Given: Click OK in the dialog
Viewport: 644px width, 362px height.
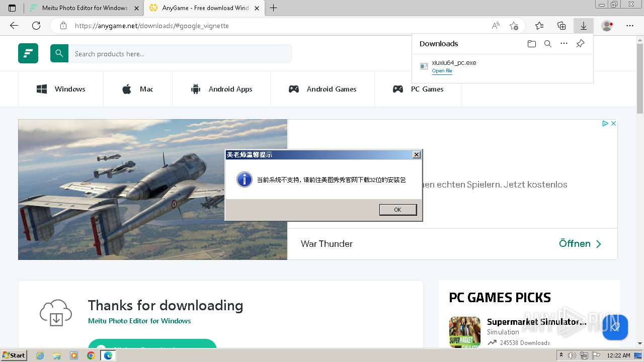Looking at the screenshot, I should pos(398,210).
